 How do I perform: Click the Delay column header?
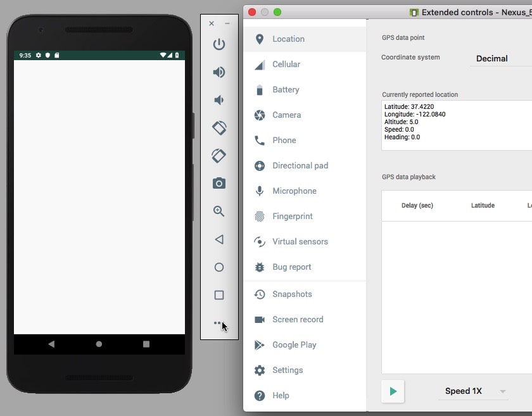click(x=416, y=205)
